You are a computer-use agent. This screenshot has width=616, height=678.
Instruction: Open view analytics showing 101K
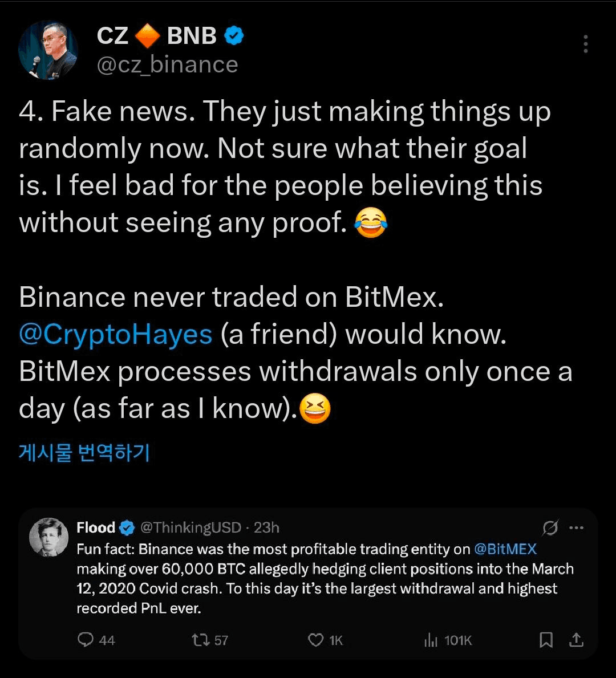pyautogui.click(x=430, y=640)
